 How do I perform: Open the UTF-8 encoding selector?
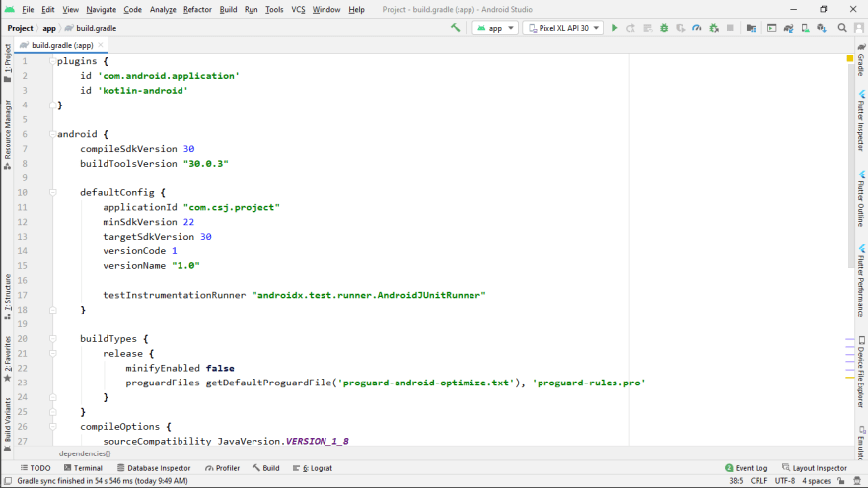coord(785,481)
